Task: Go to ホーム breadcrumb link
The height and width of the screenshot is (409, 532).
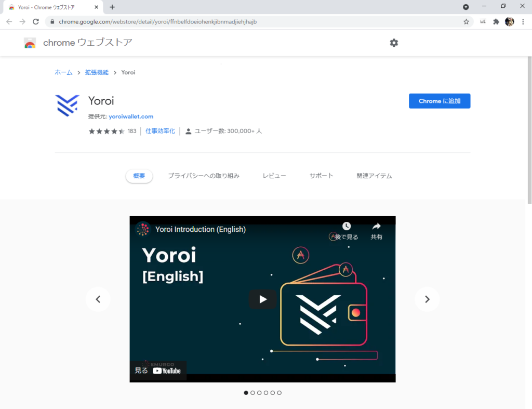Action: pyautogui.click(x=63, y=72)
